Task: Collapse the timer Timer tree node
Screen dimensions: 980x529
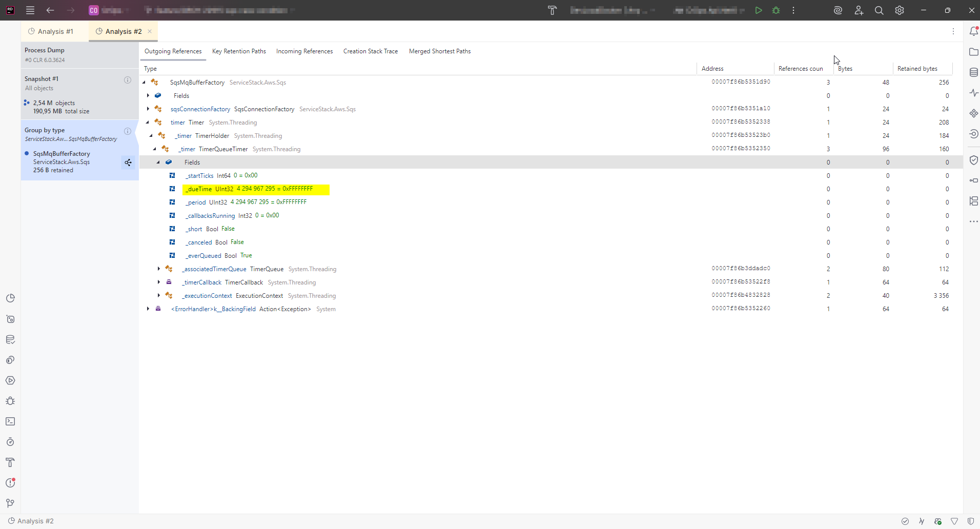Action: click(x=148, y=123)
